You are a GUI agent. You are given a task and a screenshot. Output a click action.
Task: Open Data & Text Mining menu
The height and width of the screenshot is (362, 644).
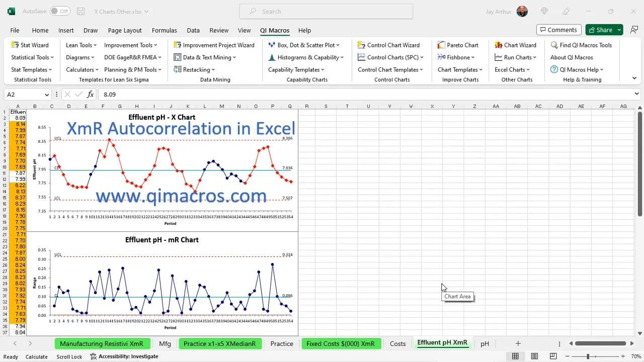click(205, 57)
